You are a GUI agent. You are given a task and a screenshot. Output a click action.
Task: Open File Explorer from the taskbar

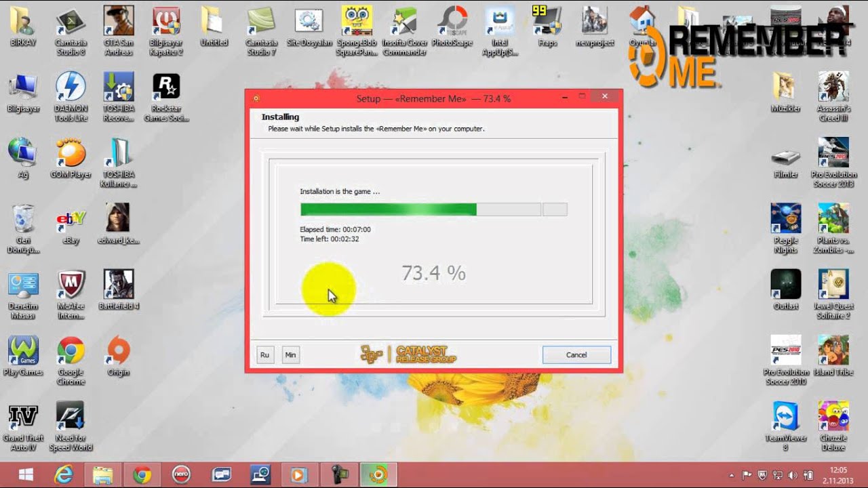pyautogui.click(x=102, y=474)
